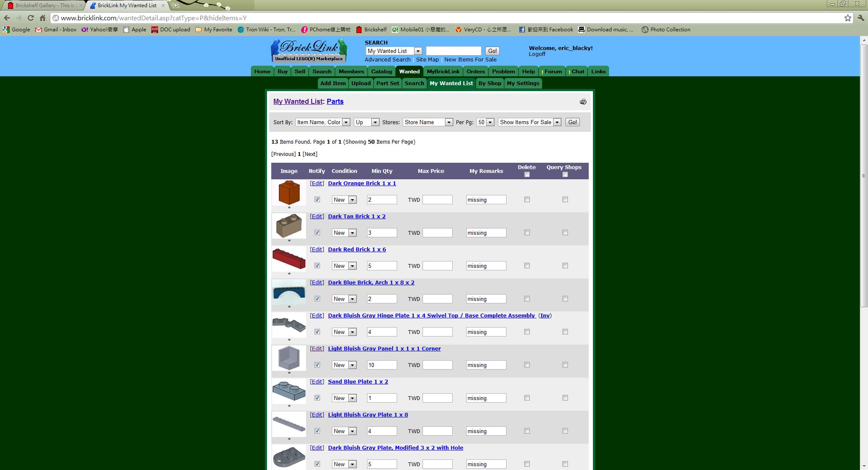Switch to By Shop sub-tab
Screen dimensions: 868x470
[x=490, y=83]
